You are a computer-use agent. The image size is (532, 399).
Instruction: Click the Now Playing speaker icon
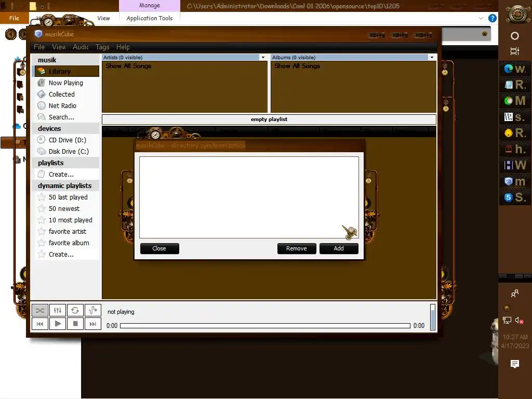42,83
